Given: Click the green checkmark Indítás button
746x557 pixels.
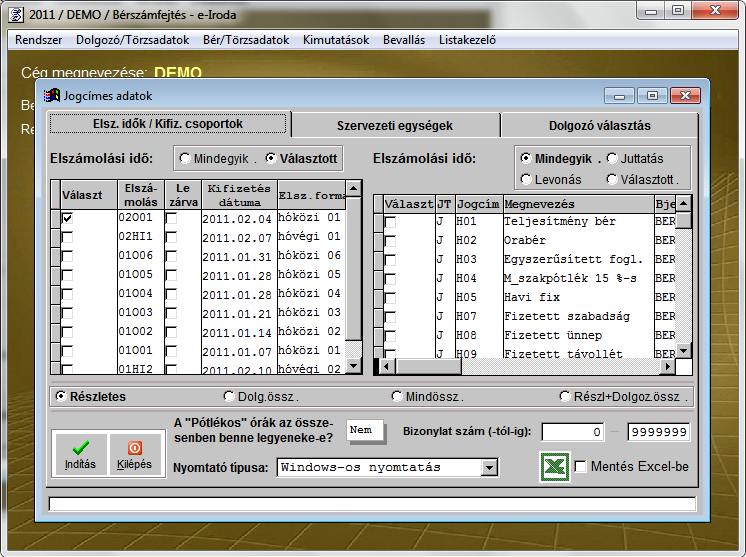Looking at the screenshot, I should 79,456.
